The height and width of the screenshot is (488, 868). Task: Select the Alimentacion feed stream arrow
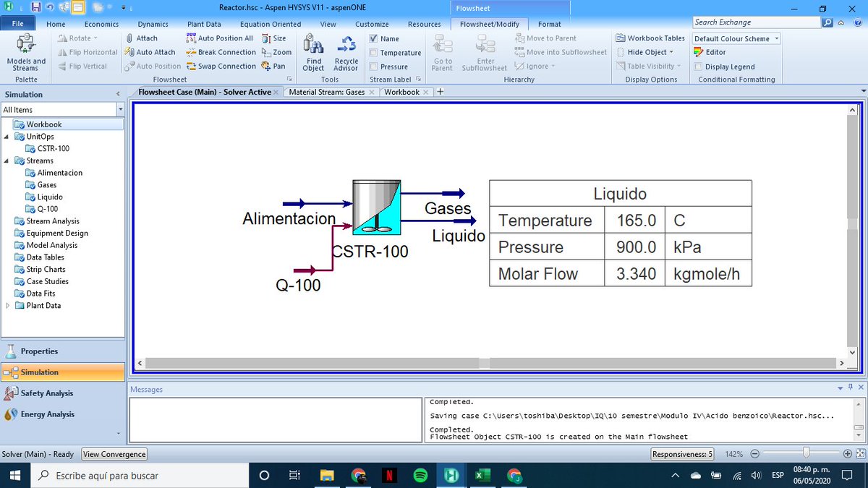pyautogui.click(x=294, y=203)
